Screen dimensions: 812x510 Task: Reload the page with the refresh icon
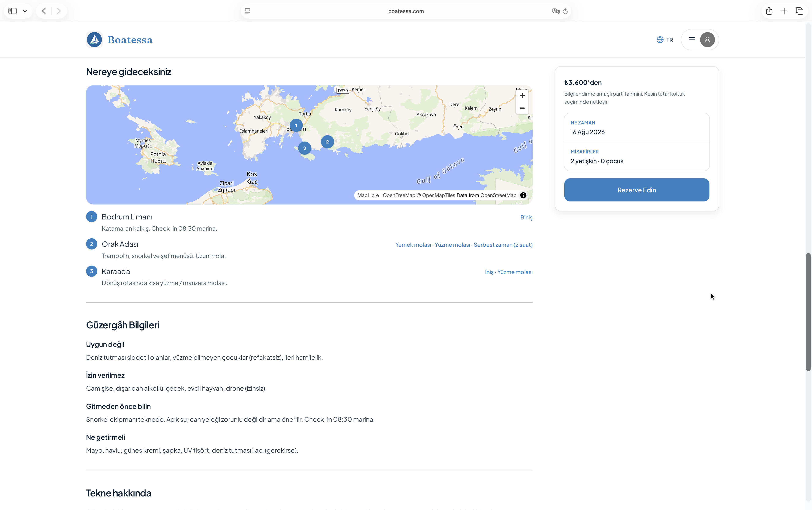(x=565, y=11)
